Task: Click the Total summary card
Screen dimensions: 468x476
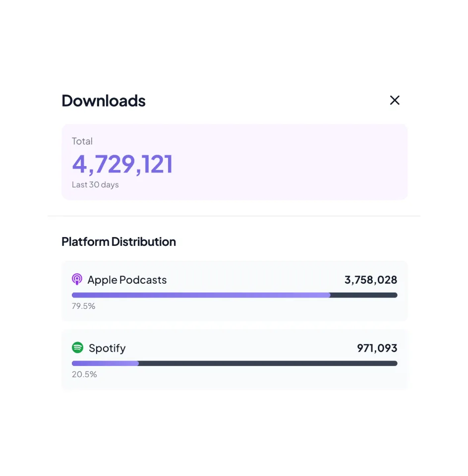Action: (x=234, y=162)
